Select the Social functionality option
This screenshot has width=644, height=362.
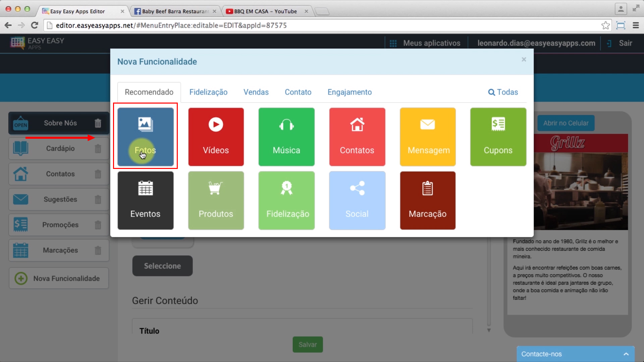click(x=357, y=200)
